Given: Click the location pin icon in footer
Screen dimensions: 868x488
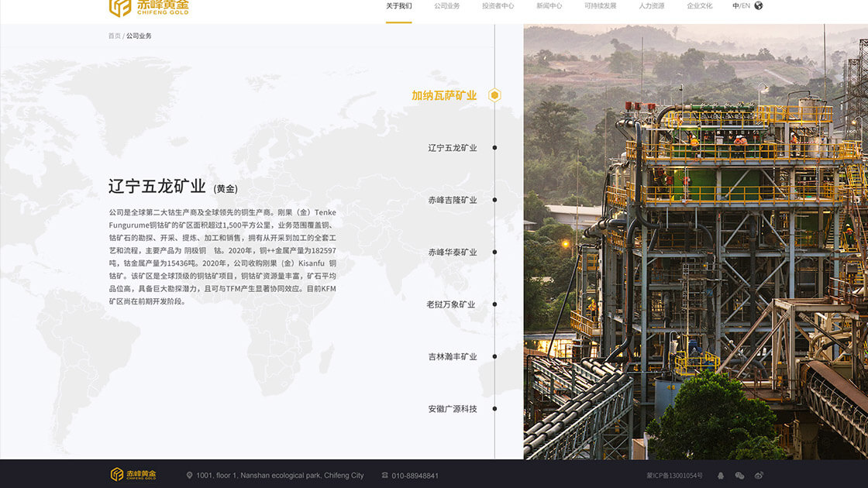Looking at the screenshot, I should [190, 475].
